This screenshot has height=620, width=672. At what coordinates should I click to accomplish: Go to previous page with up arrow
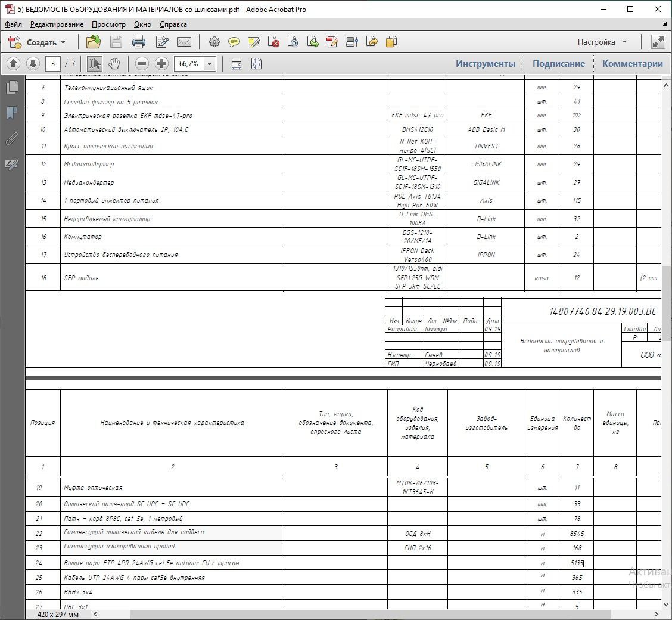pyautogui.click(x=13, y=64)
